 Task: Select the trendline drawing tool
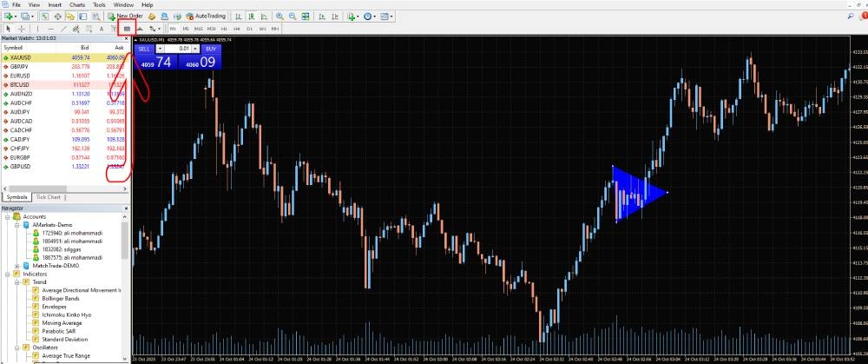(64, 29)
